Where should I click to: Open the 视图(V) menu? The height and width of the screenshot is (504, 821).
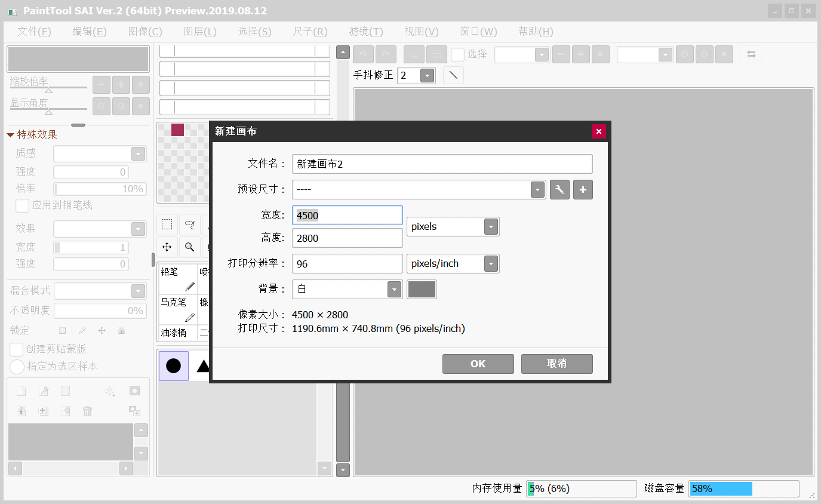(x=422, y=32)
